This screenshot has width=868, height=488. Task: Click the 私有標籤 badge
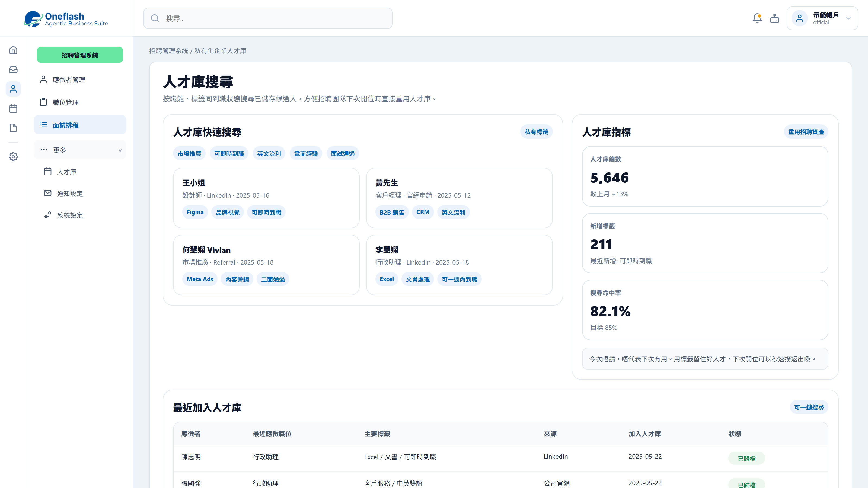pyautogui.click(x=536, y=132)
